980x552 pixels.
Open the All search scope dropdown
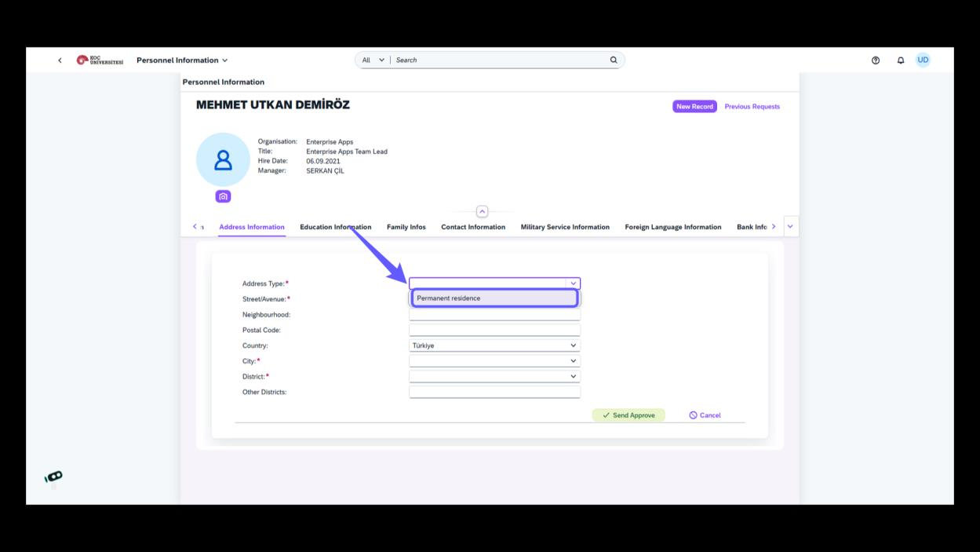tap(373, 60)
